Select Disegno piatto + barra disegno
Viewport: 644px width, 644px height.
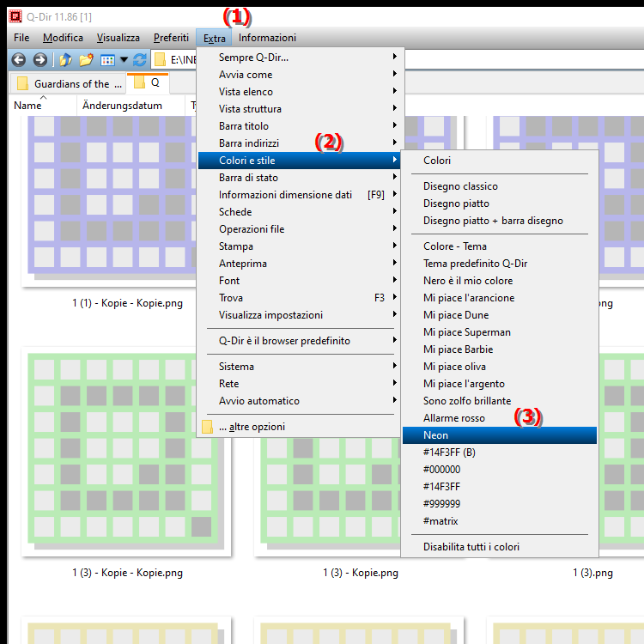click(500, 221)
